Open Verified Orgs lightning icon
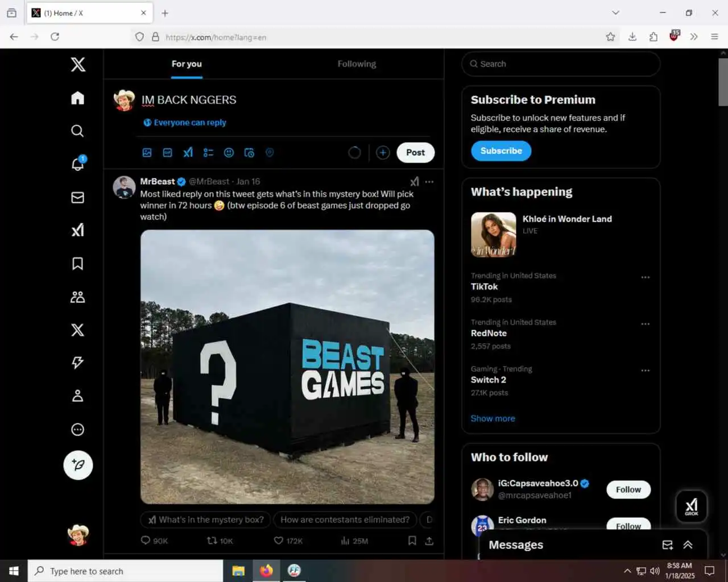Viewport: 728px width, 582px height. pyautogui.click(x=78, y=363)
